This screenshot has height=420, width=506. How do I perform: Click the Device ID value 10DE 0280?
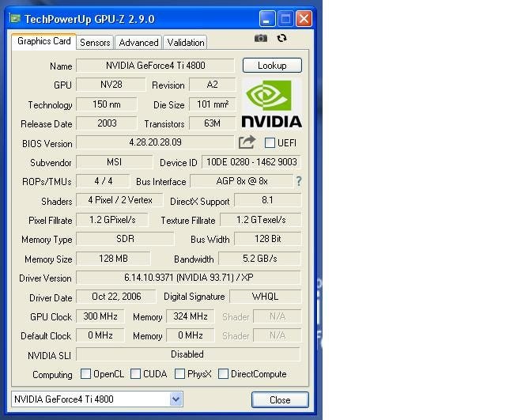(251, 161)
